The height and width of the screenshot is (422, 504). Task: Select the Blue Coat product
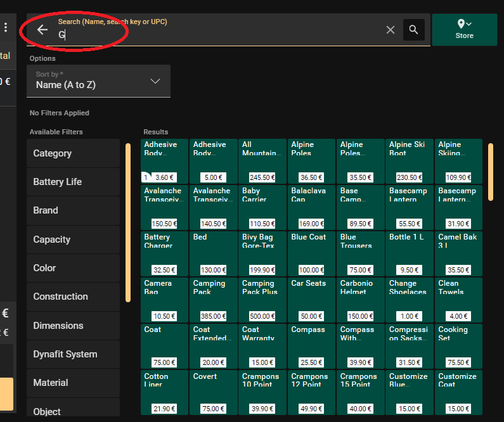point(311,253)
